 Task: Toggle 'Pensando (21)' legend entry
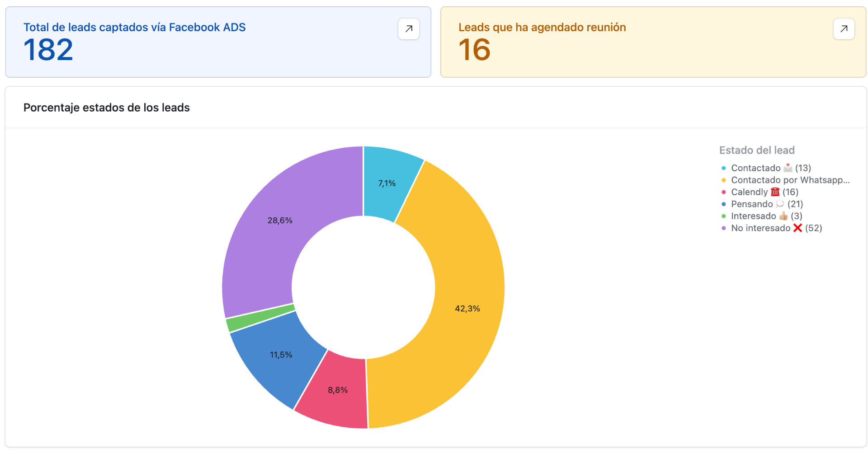762,204
